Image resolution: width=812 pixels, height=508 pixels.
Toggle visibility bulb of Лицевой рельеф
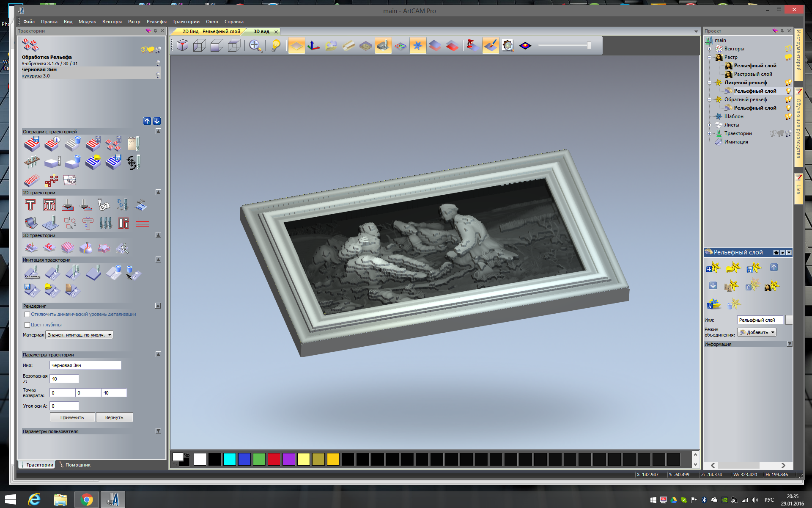(x=788, y=83)
